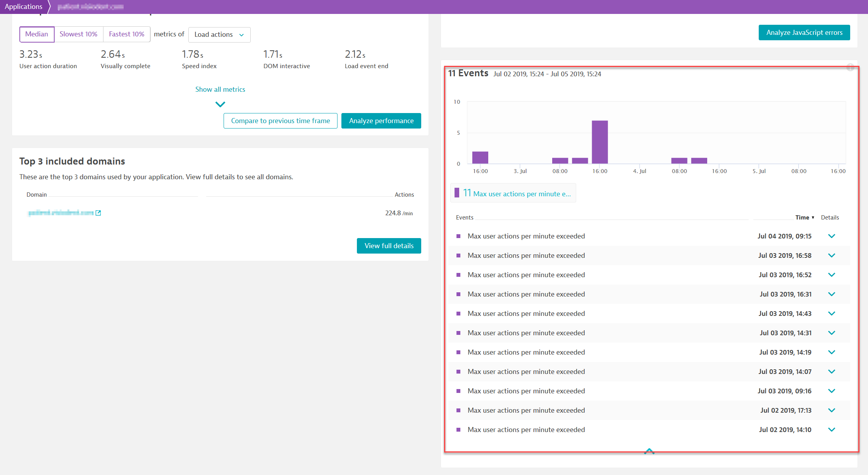Expand details for Jul 03 2019, 16:58 event
Screen dimensions: 868x475
(x=832, y=256)
